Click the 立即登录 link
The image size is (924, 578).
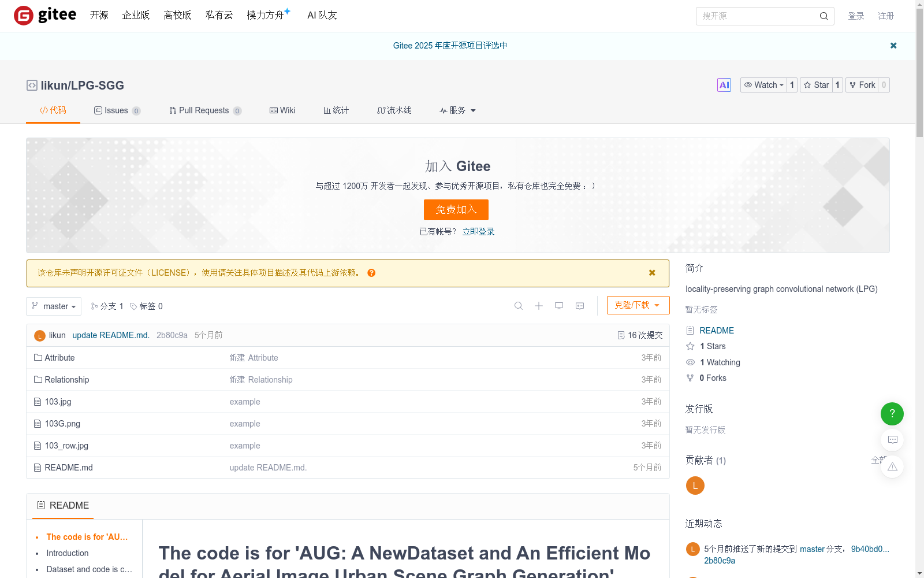[479, 232]
